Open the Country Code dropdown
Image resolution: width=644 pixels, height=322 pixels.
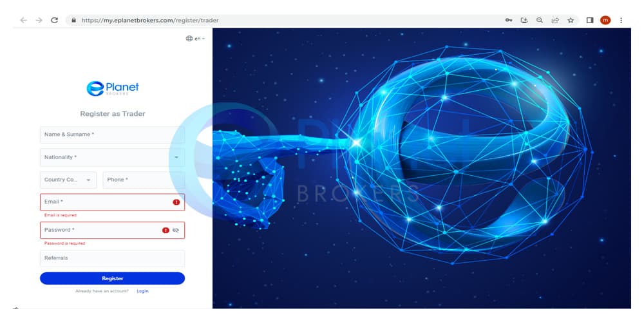coord(68,180)
